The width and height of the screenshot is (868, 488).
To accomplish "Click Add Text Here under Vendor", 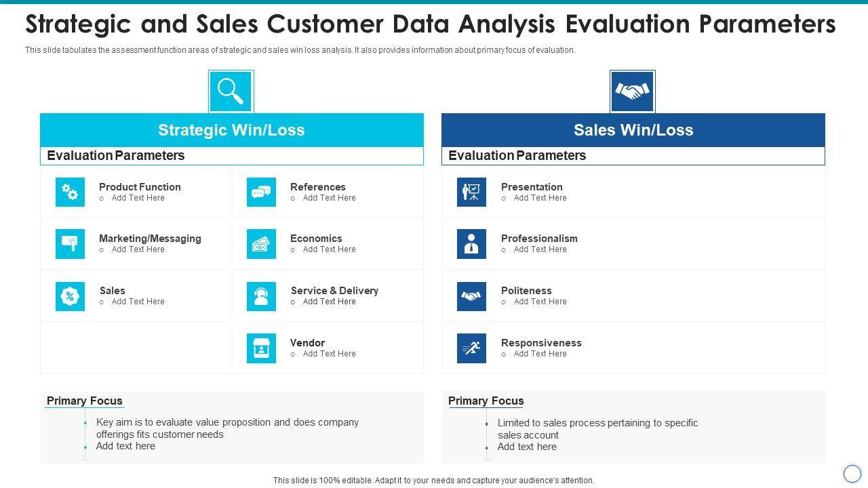I will [x=329, y=354].
